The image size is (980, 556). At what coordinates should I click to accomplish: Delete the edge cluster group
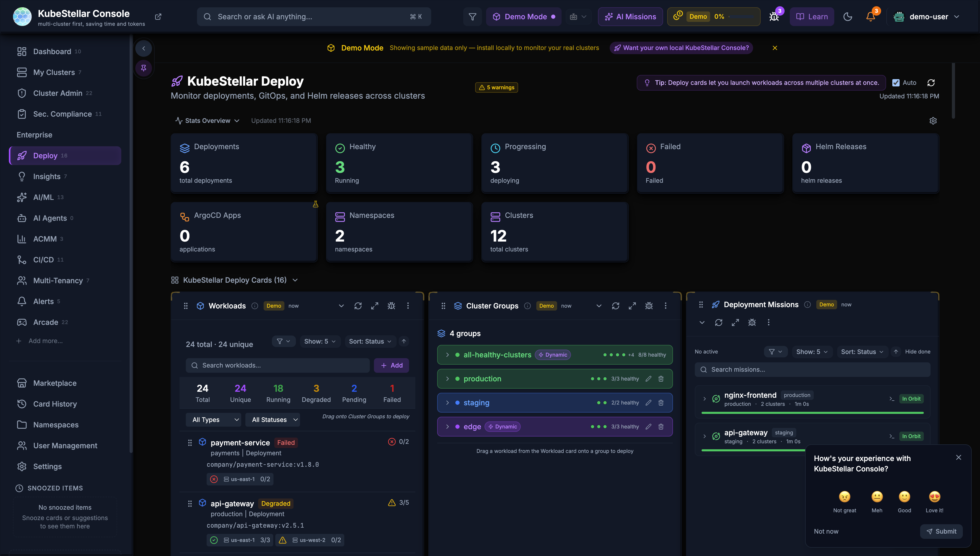661,427
